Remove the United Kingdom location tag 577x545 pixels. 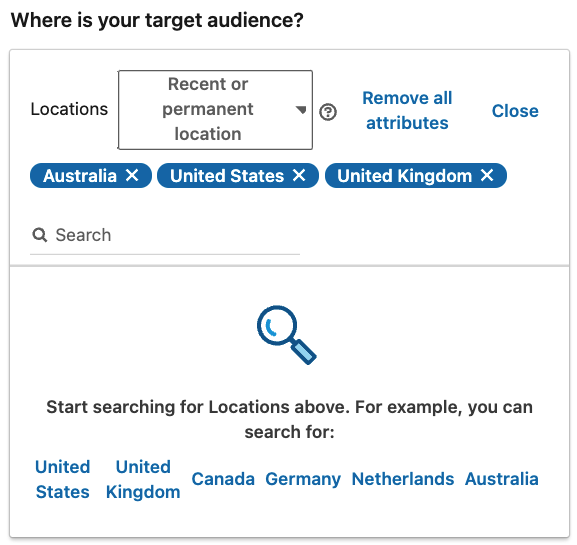(487, 176)
